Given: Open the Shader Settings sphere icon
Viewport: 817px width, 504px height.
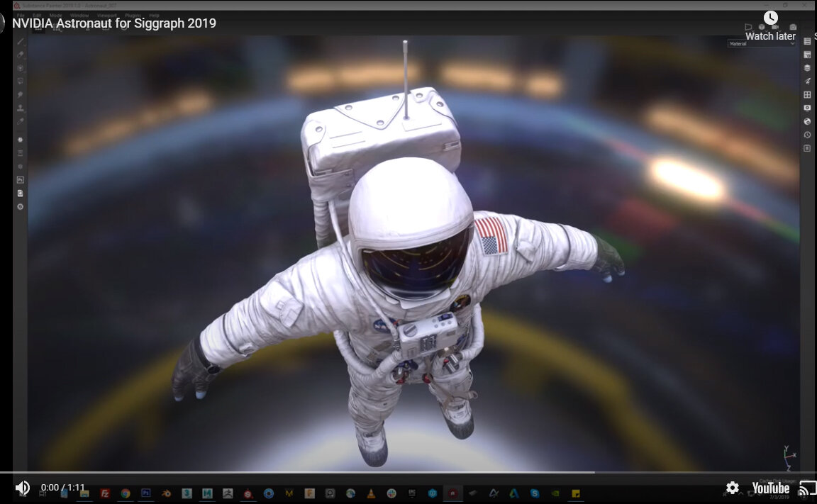Looking at the screenshot, I should [x=807, y=121].
